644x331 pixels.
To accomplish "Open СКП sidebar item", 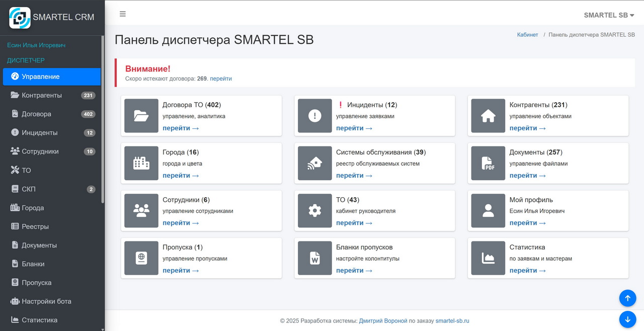I will point(29,189).
